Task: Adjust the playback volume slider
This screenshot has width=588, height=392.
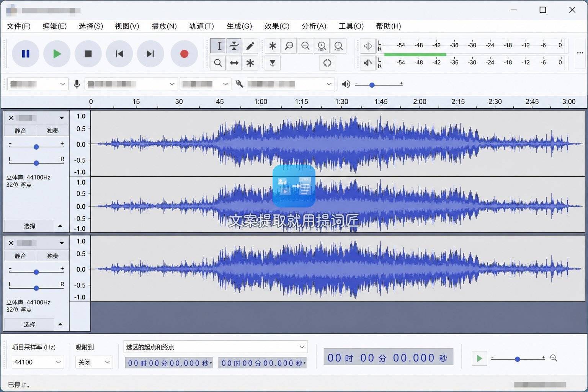Action: (379, 84)
